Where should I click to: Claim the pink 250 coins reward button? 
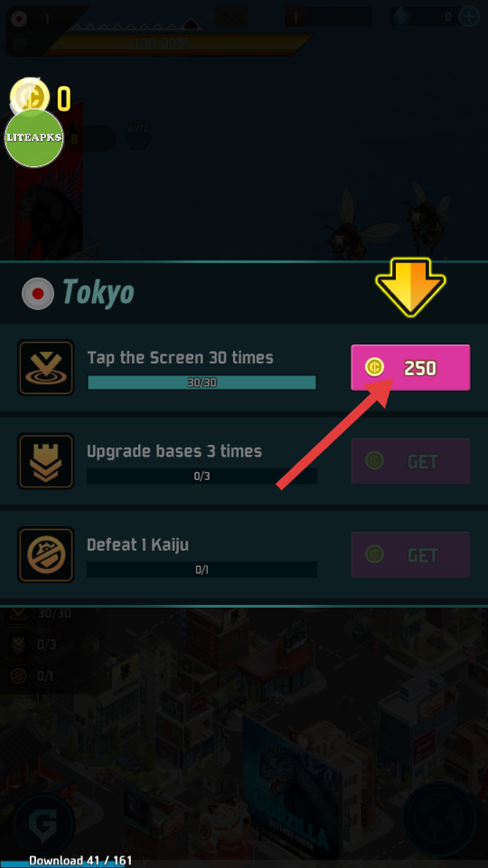410,368
